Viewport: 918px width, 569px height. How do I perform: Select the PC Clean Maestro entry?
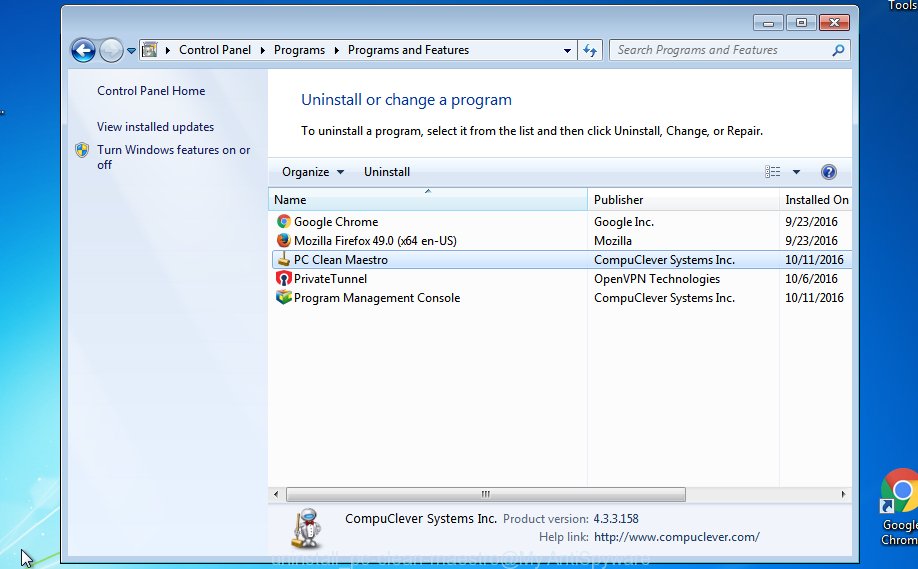coord(340,260)
